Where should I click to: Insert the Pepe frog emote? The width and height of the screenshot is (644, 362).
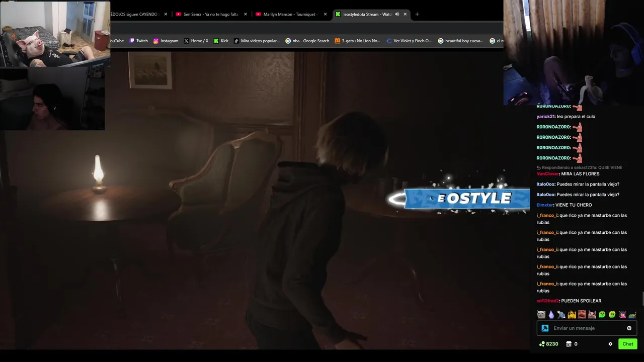click(x=632, y=315)
